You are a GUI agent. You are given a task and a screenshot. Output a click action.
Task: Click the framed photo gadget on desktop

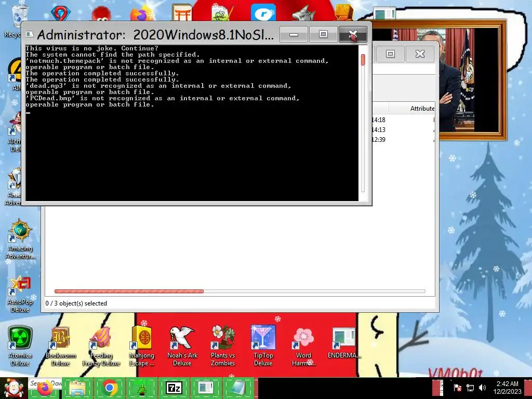(472, 80)
